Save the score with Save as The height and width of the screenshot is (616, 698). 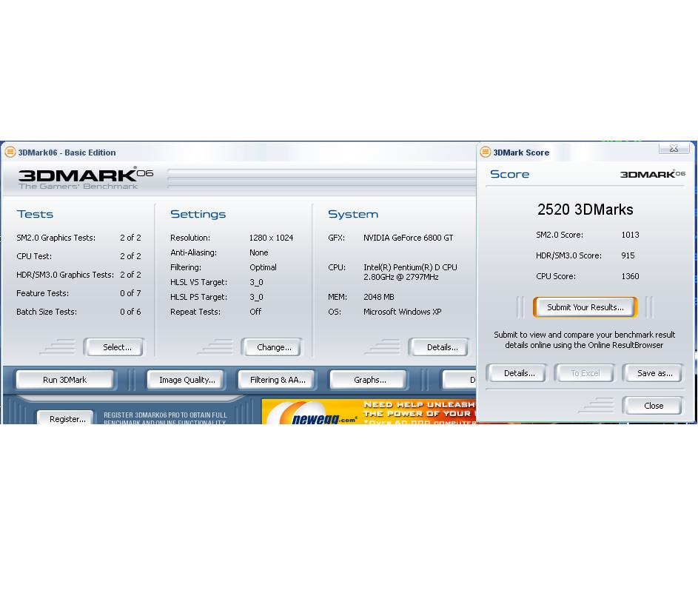[653, 373]
